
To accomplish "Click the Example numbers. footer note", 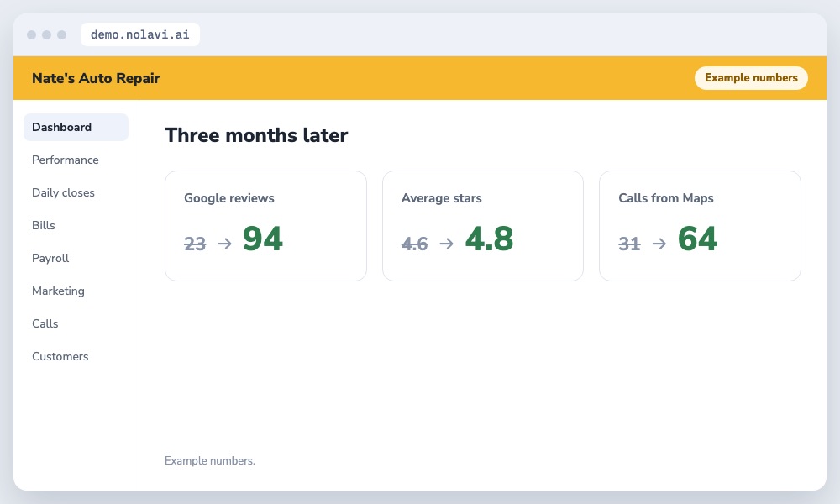I will click(210, 460).
